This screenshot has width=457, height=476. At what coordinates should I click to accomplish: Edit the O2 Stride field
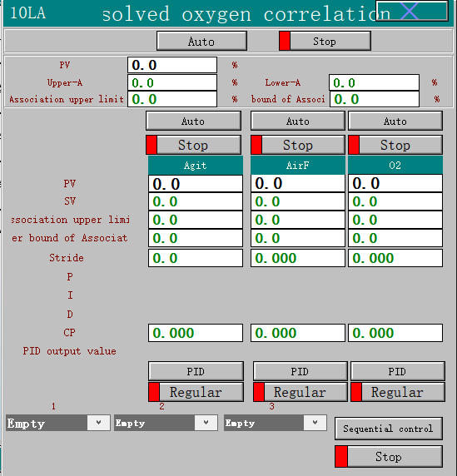coord(395,258)
